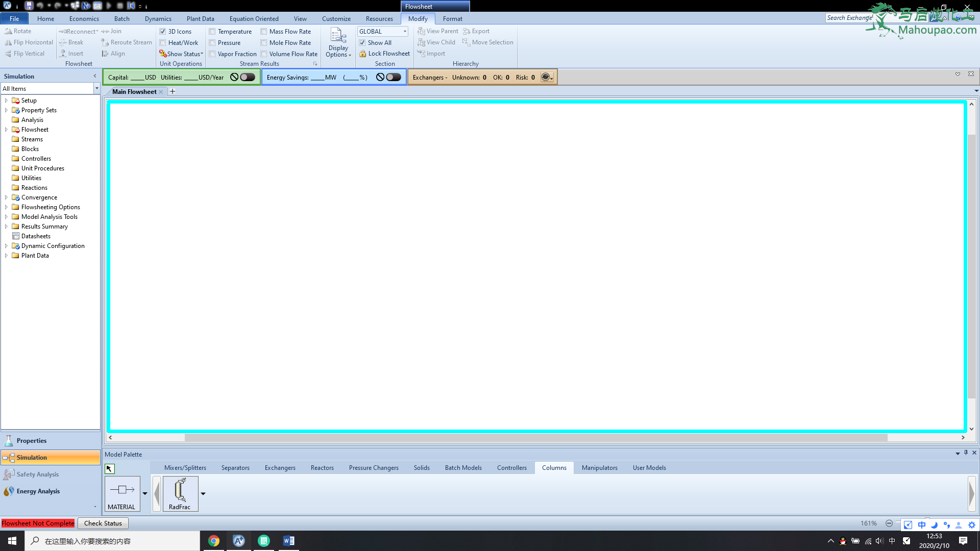Expand the Dynamic Configuration tree node
The height and width of the screenshot is (551, 980).
pyautogui.click(x=6, y=246)
